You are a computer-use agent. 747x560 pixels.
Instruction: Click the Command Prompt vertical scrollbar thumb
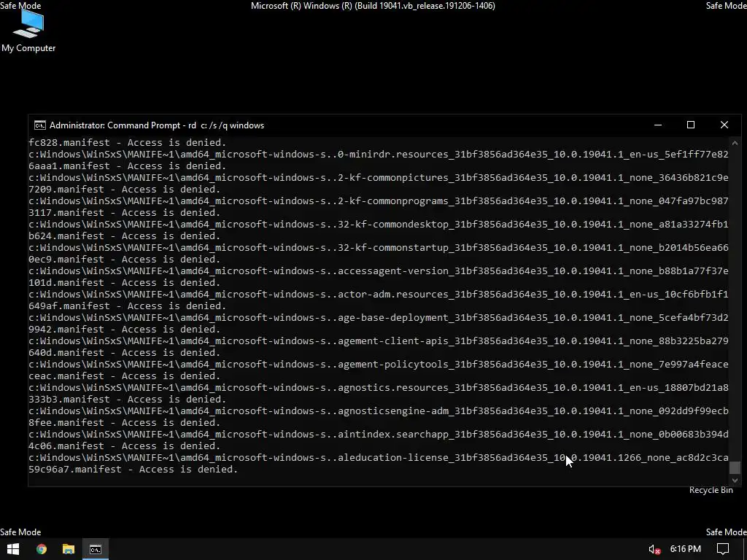(735, 467)
